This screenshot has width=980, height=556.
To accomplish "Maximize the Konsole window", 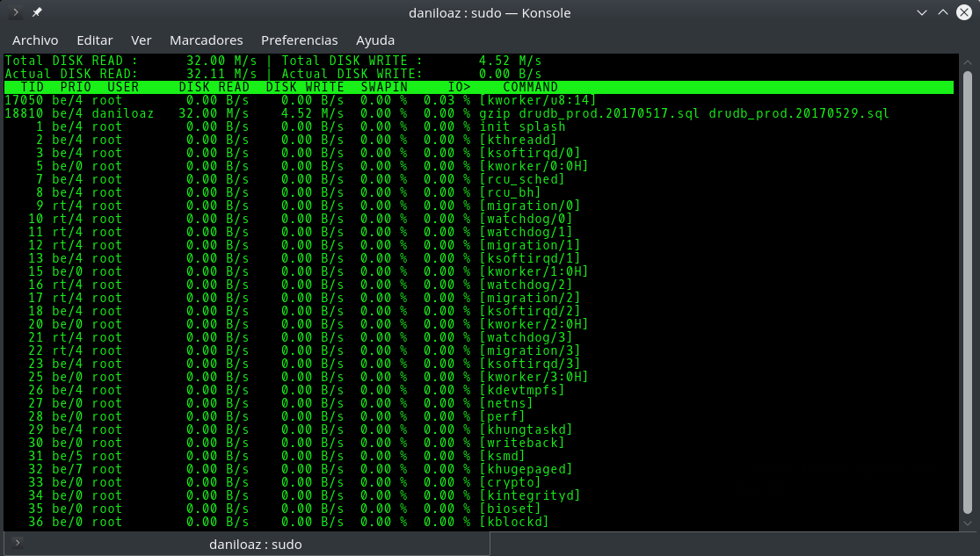I will coord(943,12).
